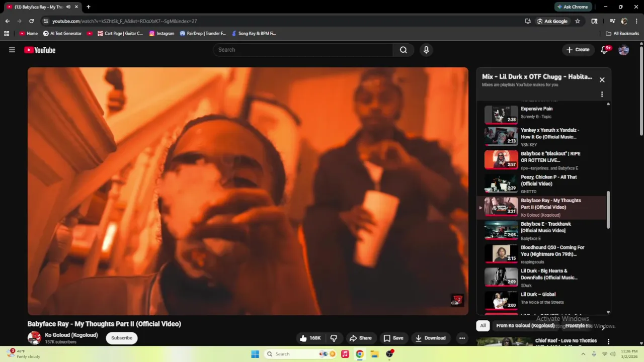The height and width of the screenshot is (362, 644).
Task: Open search tabs side panel icon
Action: pyautogui.click(x=594, y=21)
